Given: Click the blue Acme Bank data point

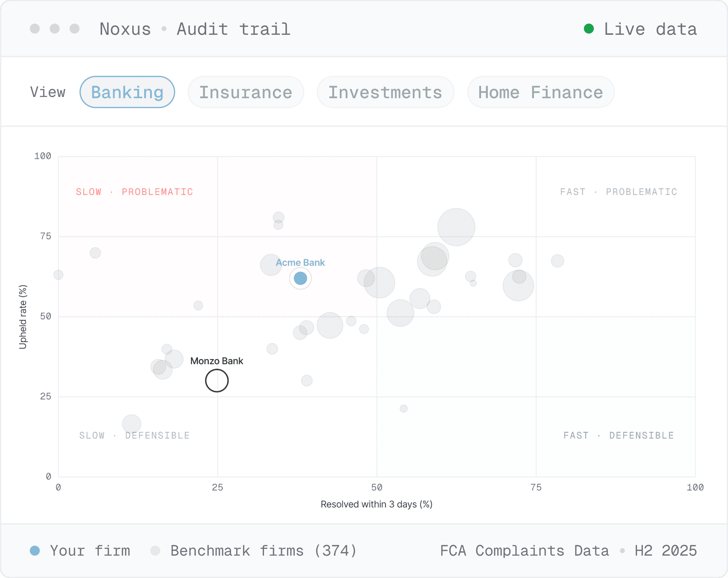Looking at the screenshot, I should coord(300,278).
